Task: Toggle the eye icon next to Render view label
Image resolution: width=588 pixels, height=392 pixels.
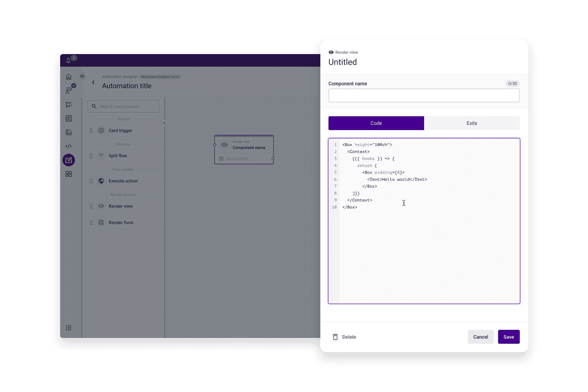Action: tap(331, 52)
